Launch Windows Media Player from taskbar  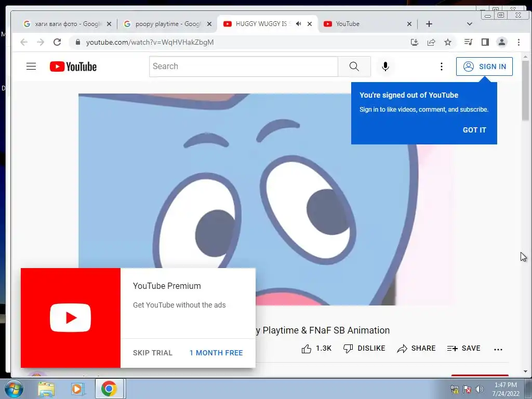pyautogui.click(x=78, y=389)
